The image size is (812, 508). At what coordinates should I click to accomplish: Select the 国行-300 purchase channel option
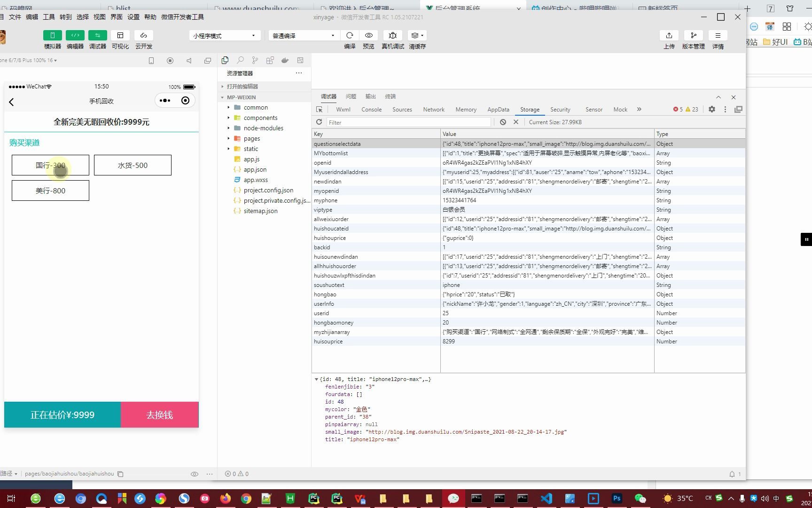coord(50,165)
